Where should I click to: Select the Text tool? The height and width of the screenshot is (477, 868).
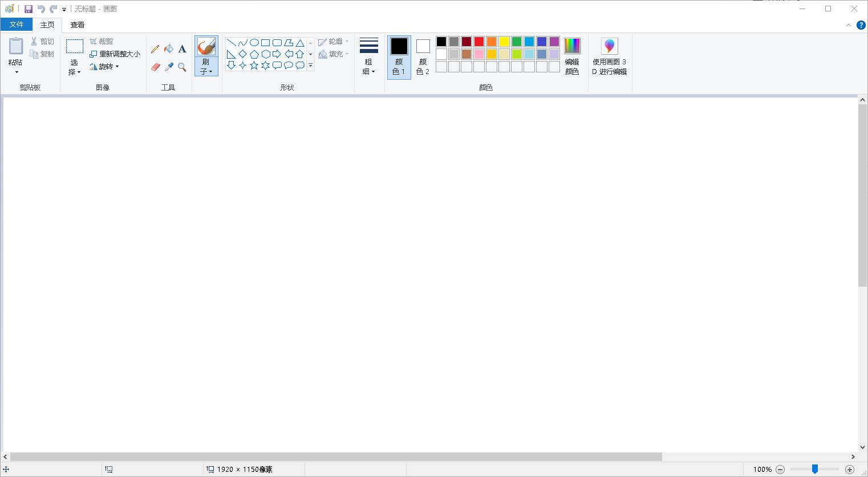click(x=182, y=49)
